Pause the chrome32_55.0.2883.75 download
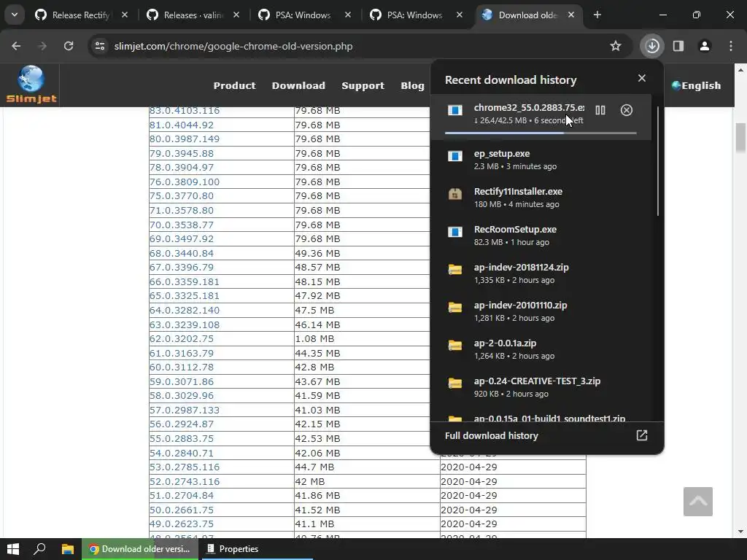 (x=600, y=111)
